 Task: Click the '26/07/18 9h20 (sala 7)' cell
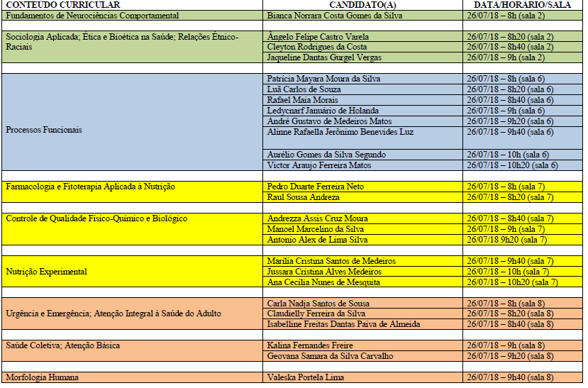click(x=523, y=240)
